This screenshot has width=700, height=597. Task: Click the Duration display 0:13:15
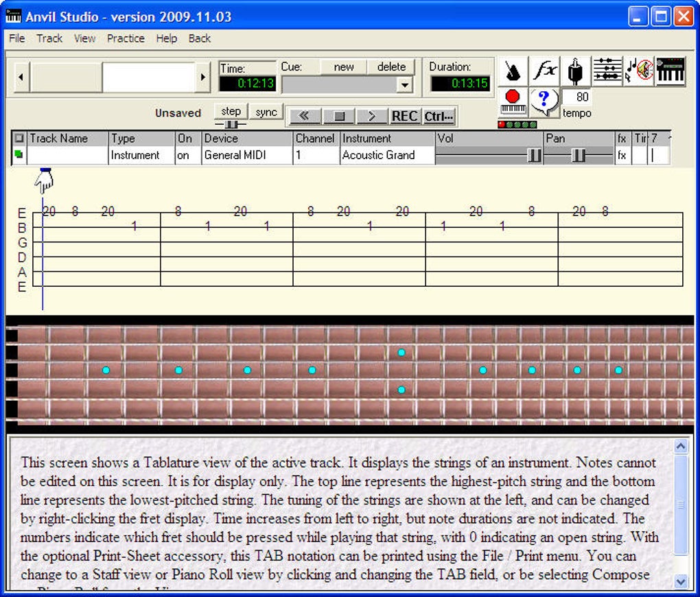(460, 84)
